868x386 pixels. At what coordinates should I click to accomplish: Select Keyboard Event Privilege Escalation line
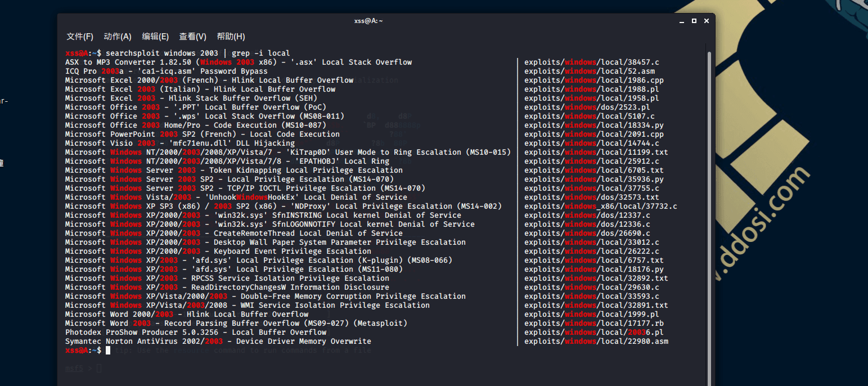pos(218,252)
